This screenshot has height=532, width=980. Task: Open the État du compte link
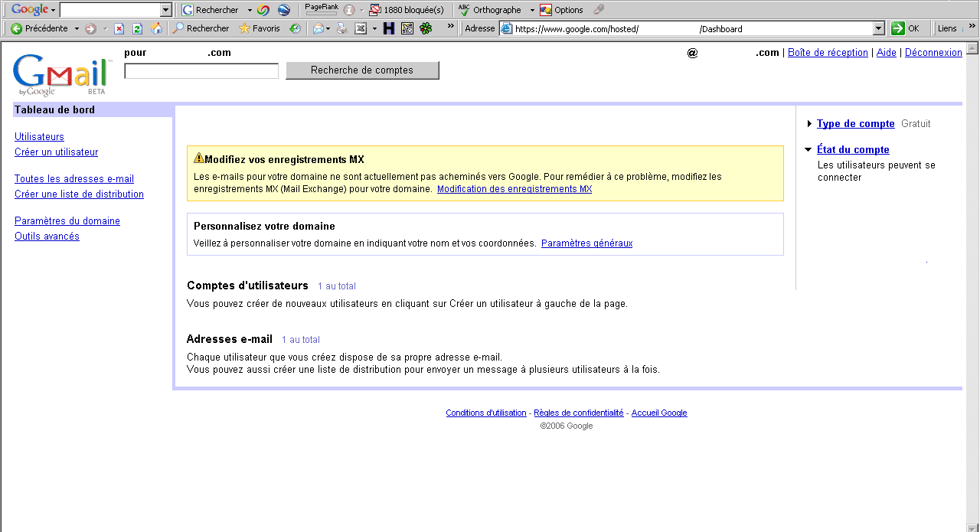pos(853,150)
